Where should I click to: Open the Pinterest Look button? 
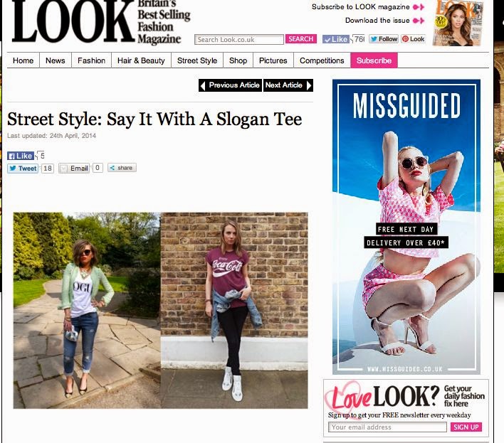[x=414, y=39]
